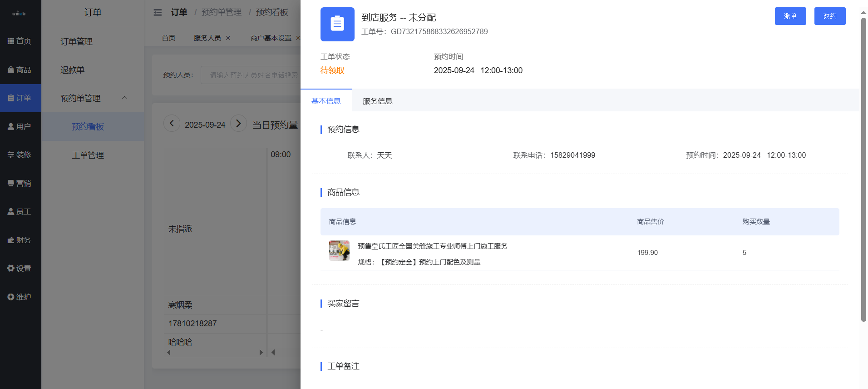Open the Settings gear icon in sidebar
This screenshot has width=868, height=389.
11,269
